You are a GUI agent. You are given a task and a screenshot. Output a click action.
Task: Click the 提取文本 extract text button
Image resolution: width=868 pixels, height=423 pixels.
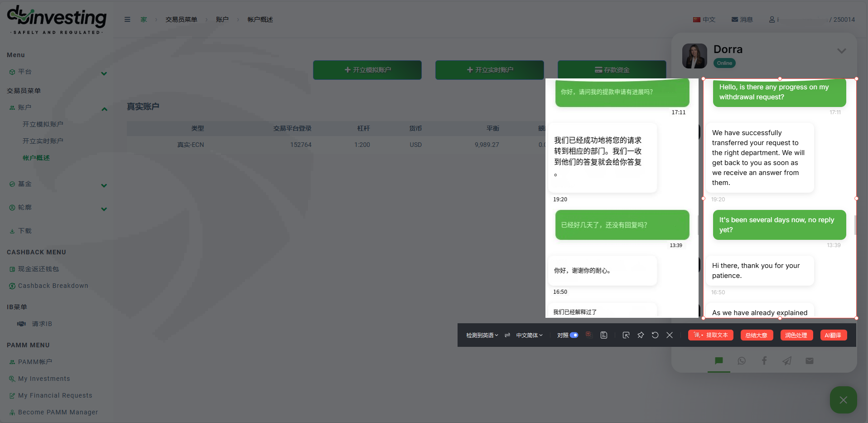(x=711, y=335)
